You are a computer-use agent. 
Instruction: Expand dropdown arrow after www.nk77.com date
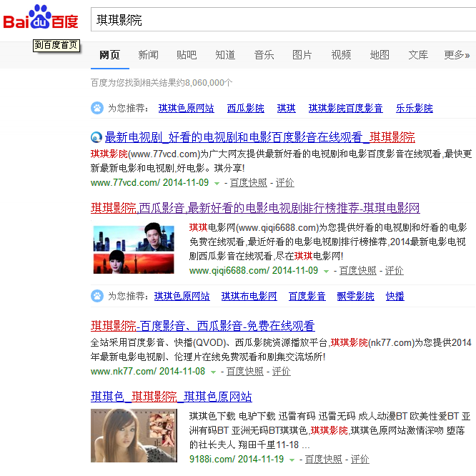point(213,372)
